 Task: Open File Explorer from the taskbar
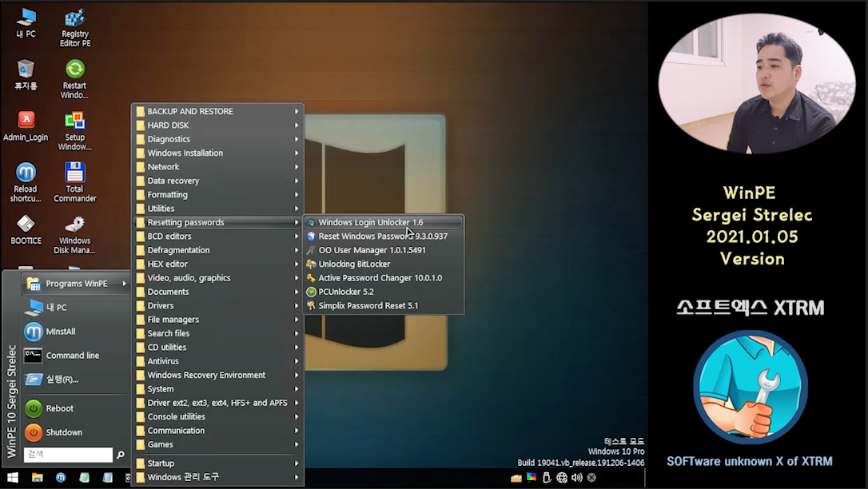tap(37, 477)
